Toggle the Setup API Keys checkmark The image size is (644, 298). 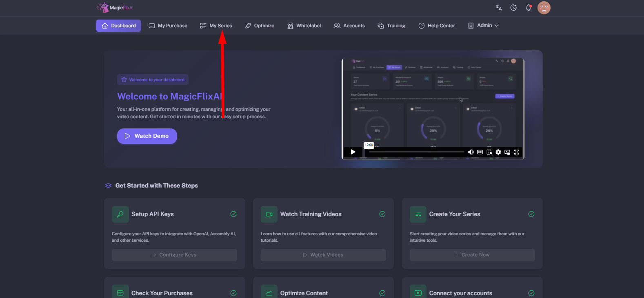pos(233,214)
